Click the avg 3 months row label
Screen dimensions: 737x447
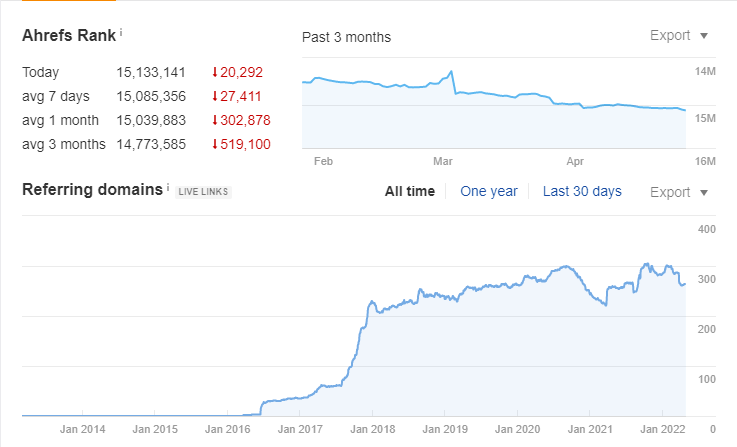point(63,144)
